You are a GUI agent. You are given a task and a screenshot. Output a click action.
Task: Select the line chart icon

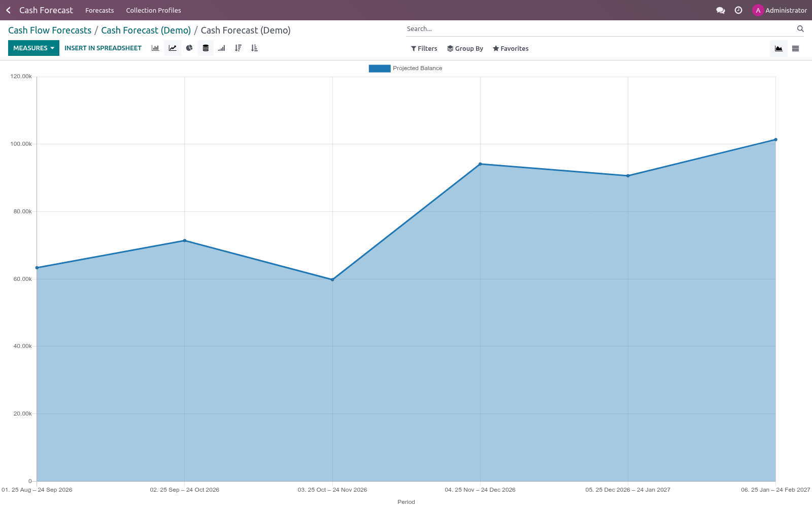pyautogui.click(x=173, y=48)
